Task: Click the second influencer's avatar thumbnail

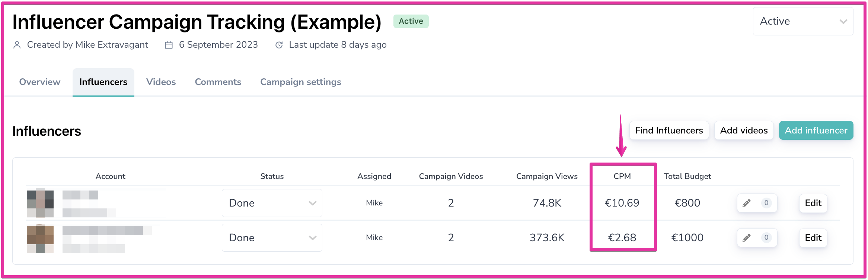Action: (40, 239)
